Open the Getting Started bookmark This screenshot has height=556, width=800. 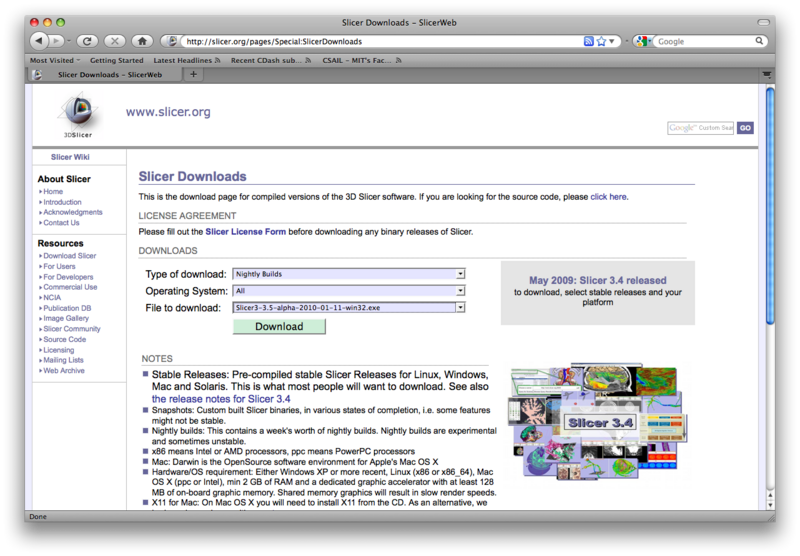click(116, 60)
